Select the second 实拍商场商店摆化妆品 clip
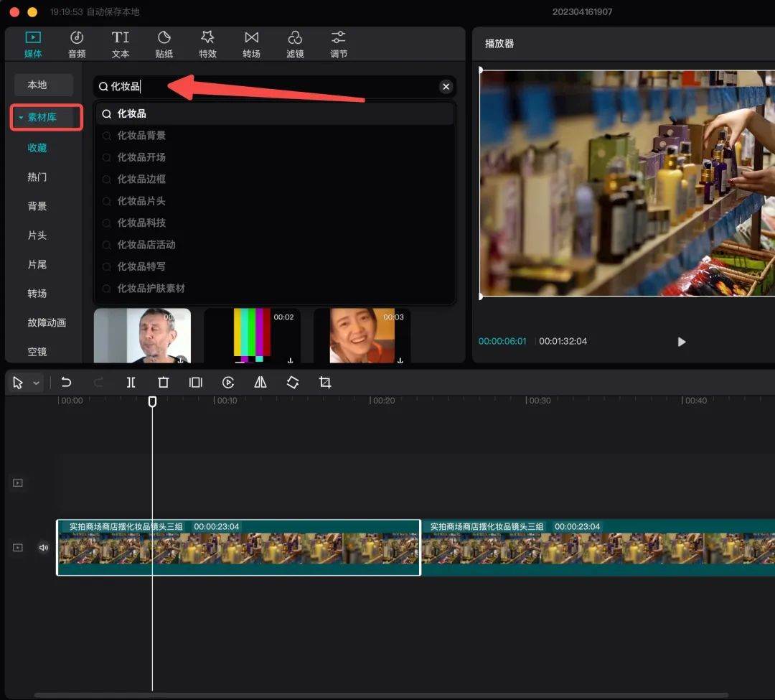This screenshot has width=775, height=700. point(598,547)
